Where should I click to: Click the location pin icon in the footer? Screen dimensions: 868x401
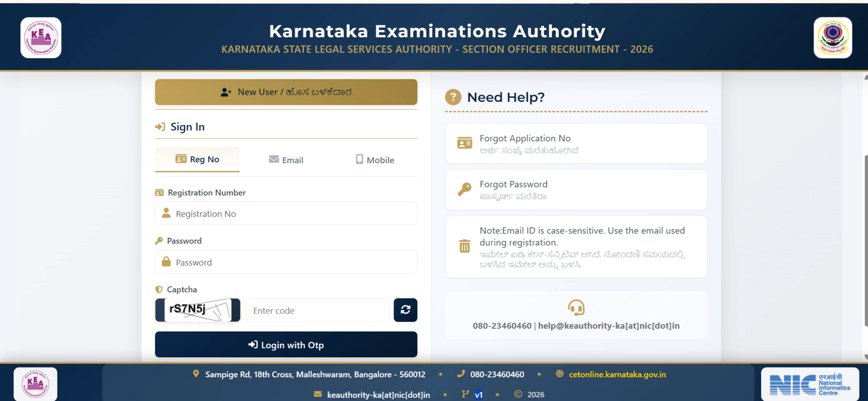[196, 374]
